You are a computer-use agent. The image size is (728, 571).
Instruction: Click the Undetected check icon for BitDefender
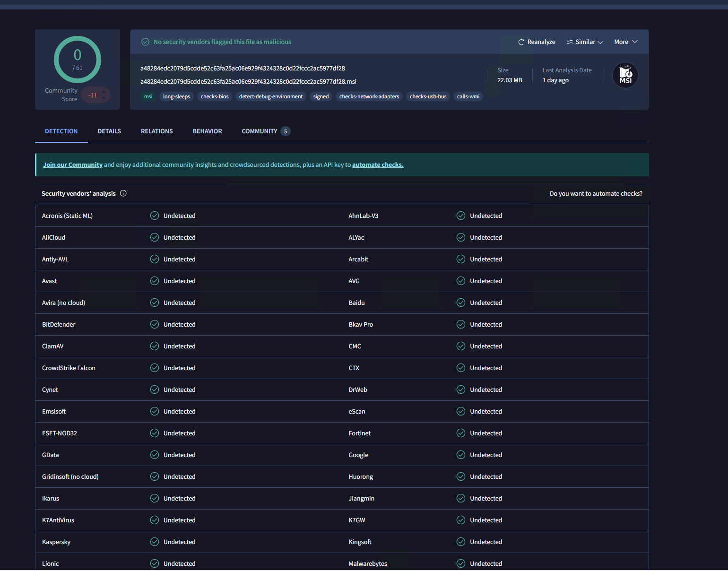[155, 324]
